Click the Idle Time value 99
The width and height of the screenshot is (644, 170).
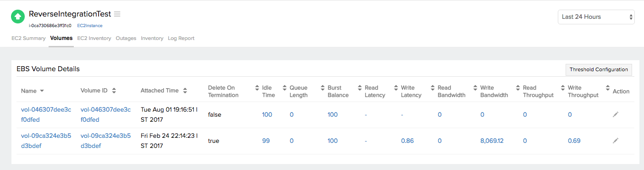click(266, 141)
